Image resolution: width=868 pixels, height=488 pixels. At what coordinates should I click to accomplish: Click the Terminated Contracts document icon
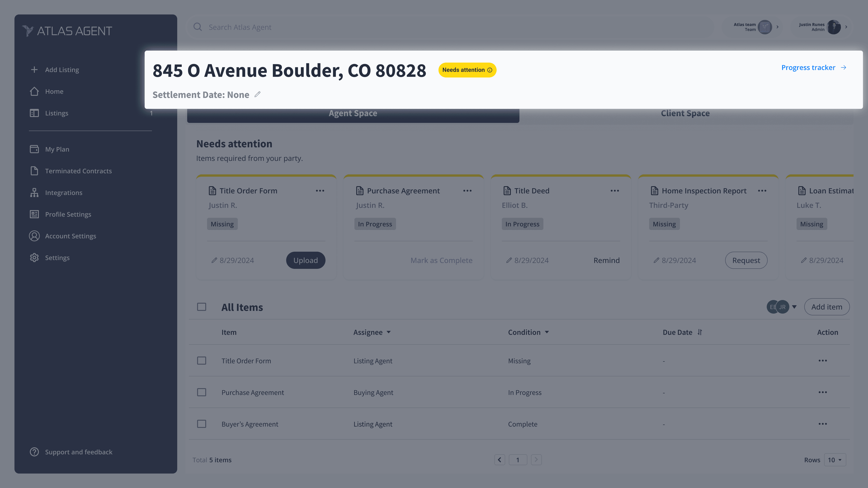tap(34, 171)
